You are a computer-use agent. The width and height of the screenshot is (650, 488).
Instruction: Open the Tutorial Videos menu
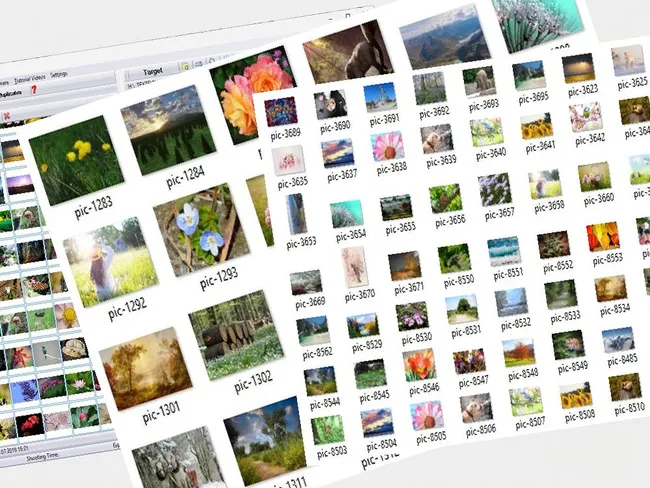(30, 79)
